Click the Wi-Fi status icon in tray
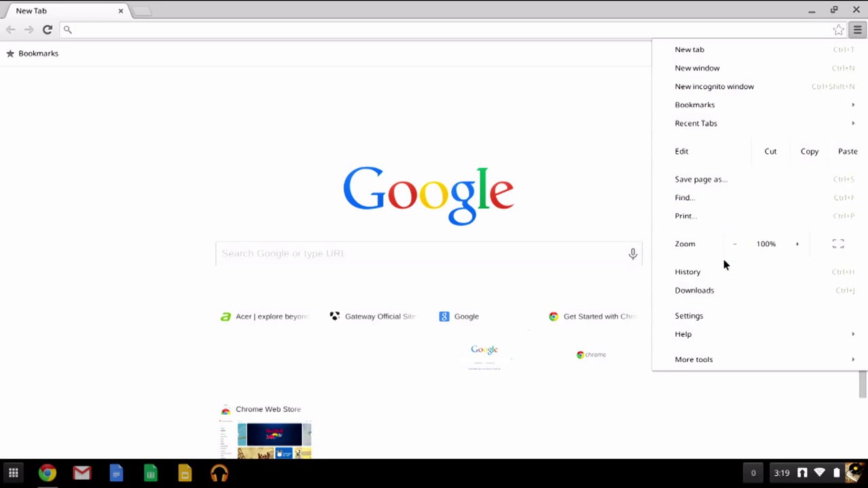This screenshot has height=488, width=868. [820, 473]
